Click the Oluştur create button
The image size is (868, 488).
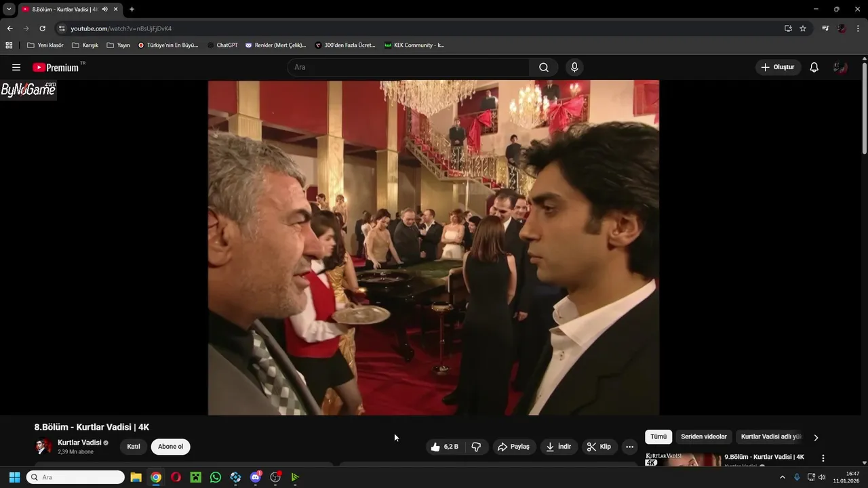(778, 67)
